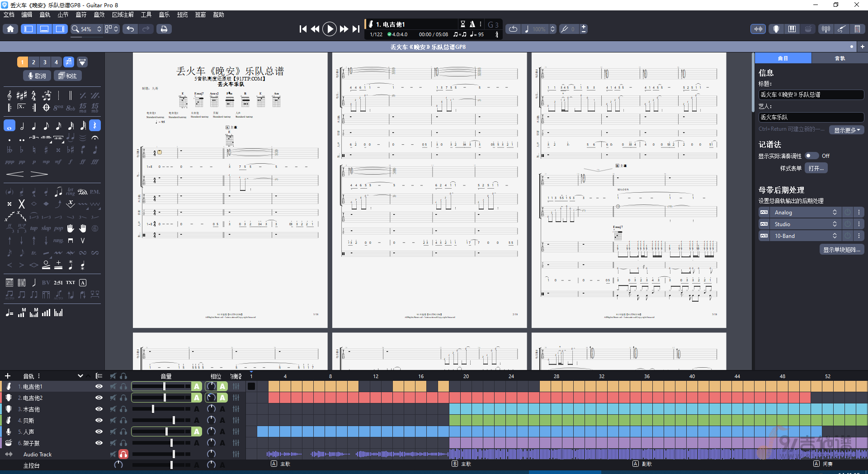Open zoom level 54% dropdown

pyautogui.click(x=86, y=29)
